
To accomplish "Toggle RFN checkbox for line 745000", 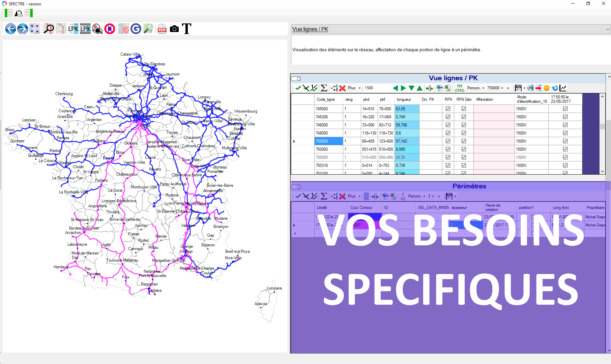I will click(448, 109).
